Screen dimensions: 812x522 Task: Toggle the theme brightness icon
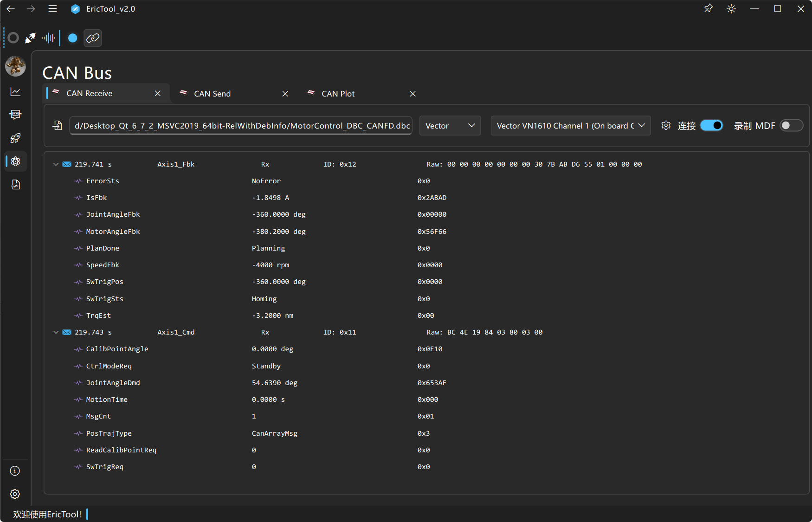731,9
